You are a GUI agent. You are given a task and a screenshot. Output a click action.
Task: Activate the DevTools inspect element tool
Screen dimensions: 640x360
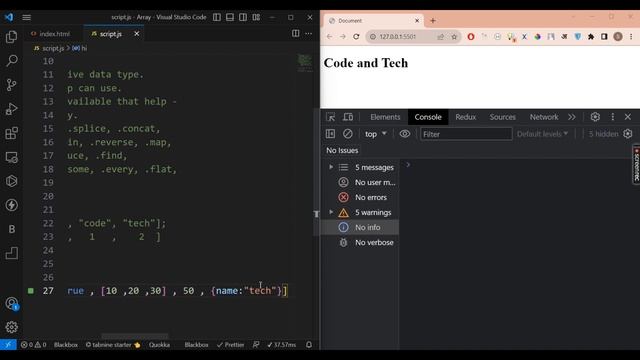(x=331, y=117)
